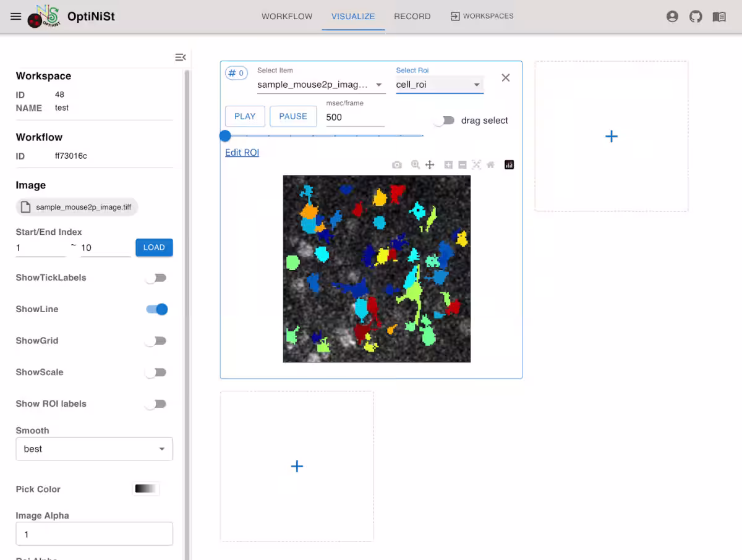Viewport: 742px width, 560px height.
Task: Click the sample_mouse2p_image.tiff file chip
Action: click(x=77, y=207)
